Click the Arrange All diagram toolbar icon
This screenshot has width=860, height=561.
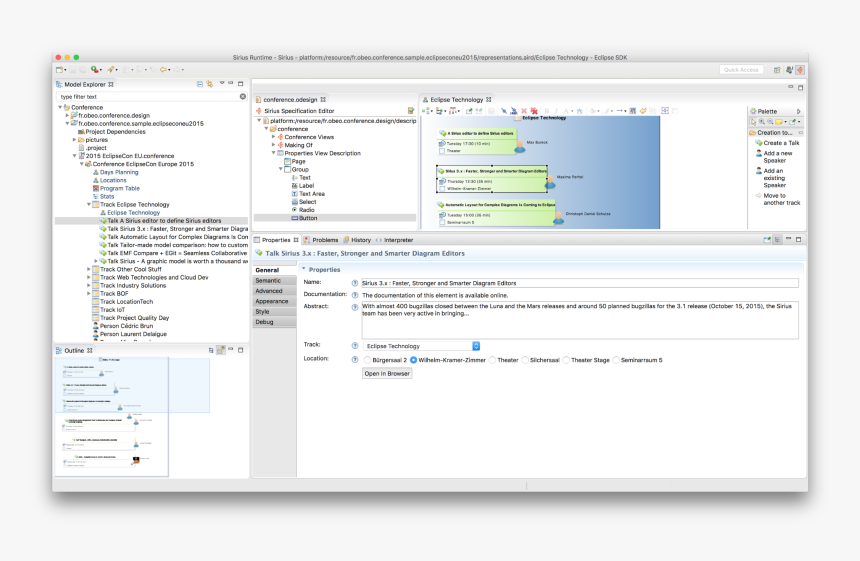pyautogui.click(x=426, y=111)
